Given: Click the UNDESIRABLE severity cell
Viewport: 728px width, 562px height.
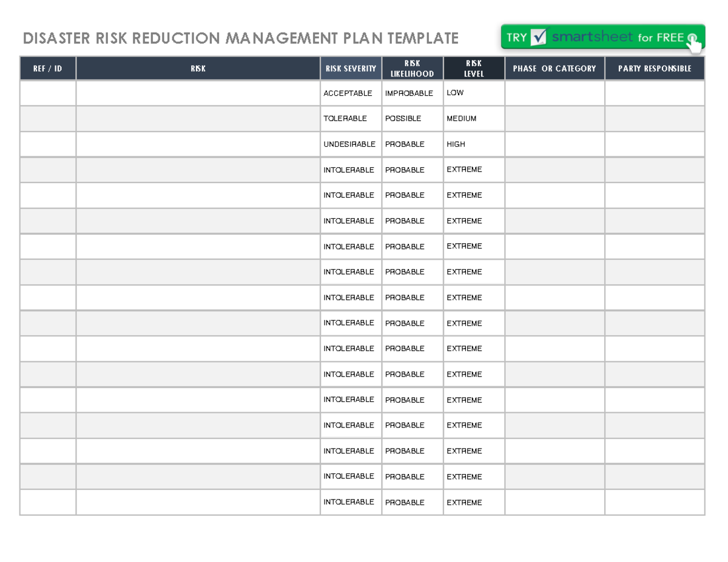Looking at the screenshot, I should [x=351, y=144].
